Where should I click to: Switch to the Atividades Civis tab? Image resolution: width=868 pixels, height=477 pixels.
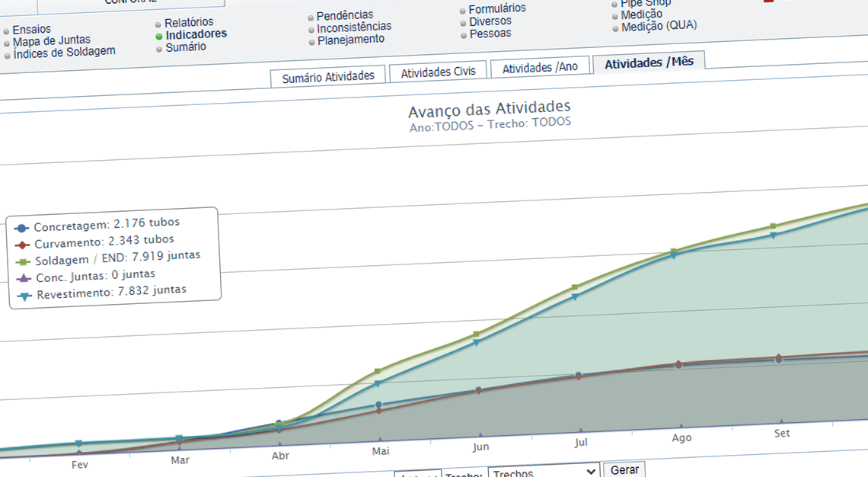[x=438, y=70]
